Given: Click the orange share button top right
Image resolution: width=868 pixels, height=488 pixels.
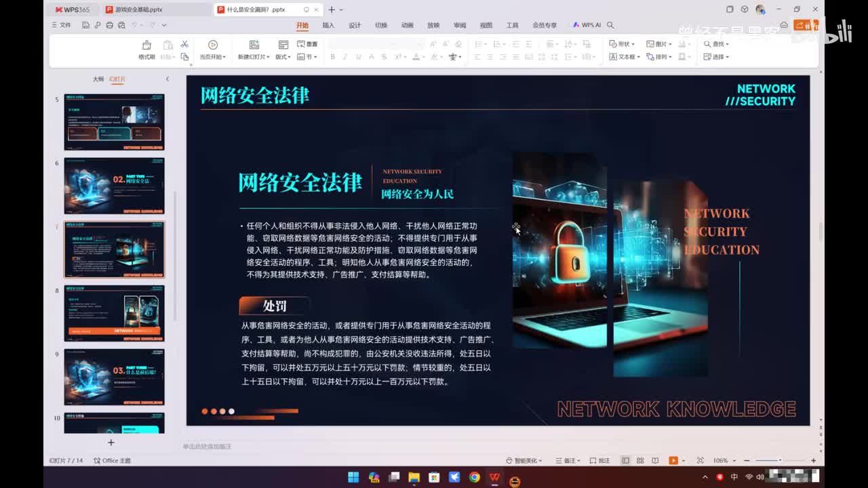Looking at the screenshot, I should coord(806,25).
